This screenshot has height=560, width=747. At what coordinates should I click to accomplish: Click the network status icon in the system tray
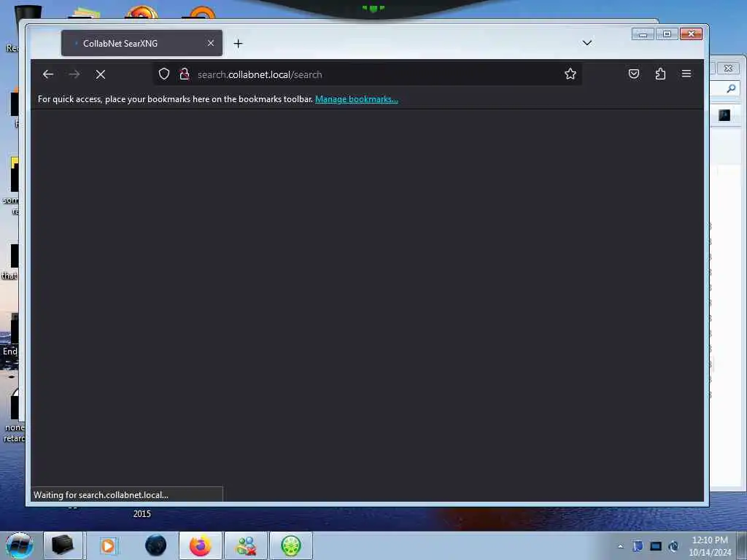click(x=673, y=546)
